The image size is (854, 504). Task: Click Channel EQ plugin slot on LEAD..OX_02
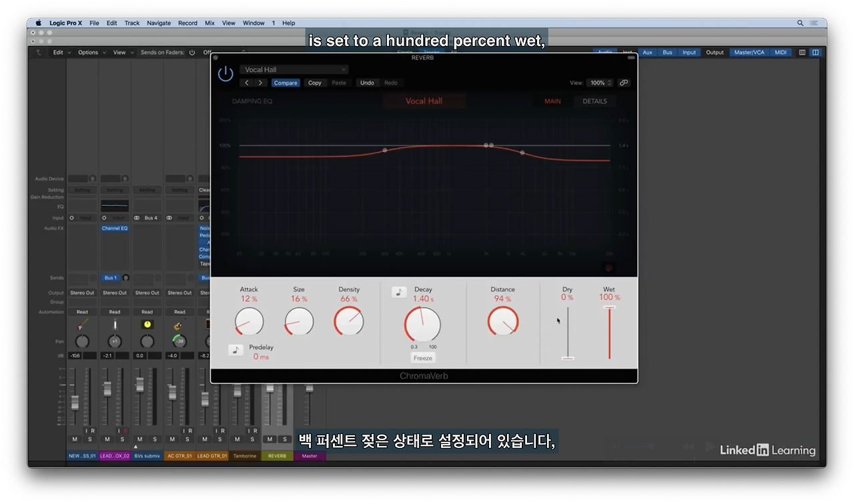(115, 229)
